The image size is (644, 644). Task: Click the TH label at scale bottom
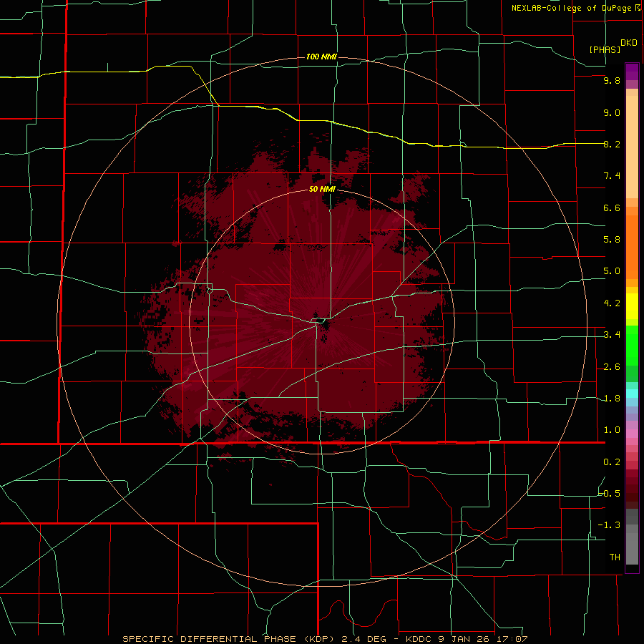tap(615, 557)
